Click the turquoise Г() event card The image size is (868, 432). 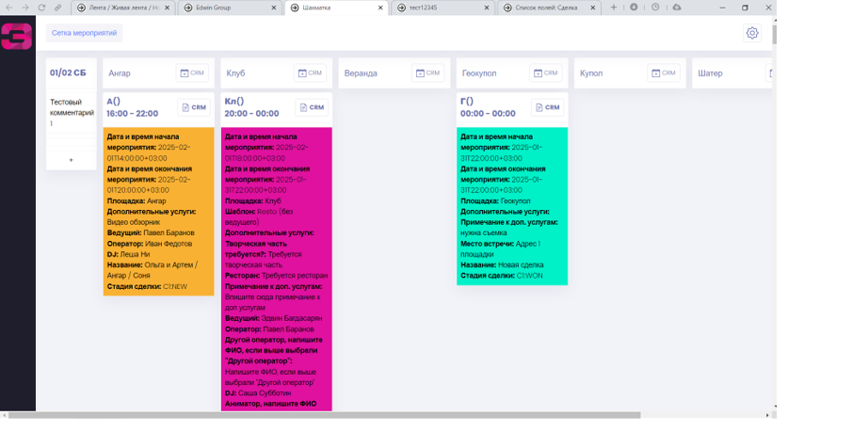click(x=512, y=206)
